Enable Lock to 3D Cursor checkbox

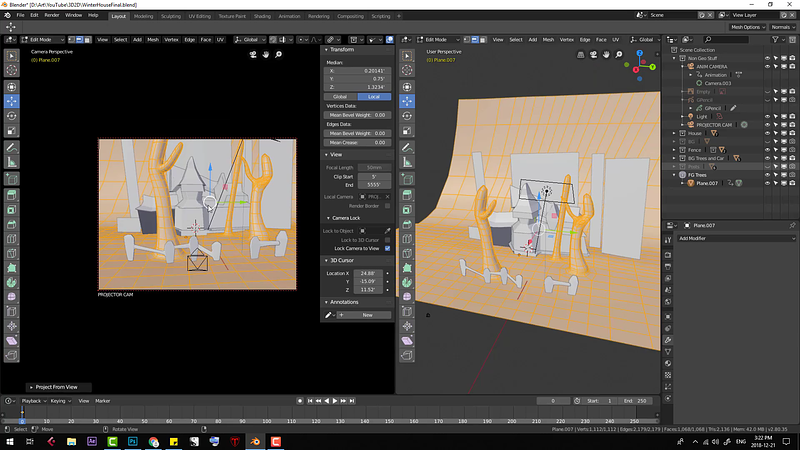pos(387,240)
